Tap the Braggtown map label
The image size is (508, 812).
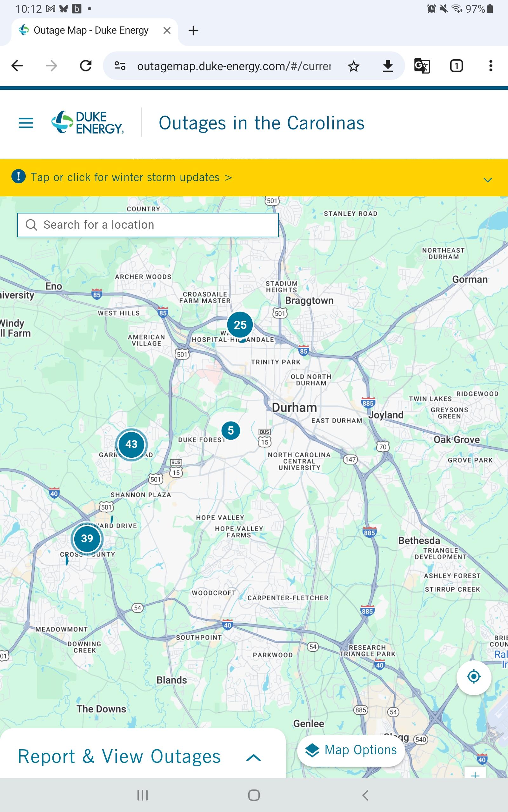(x=309, y=300)
